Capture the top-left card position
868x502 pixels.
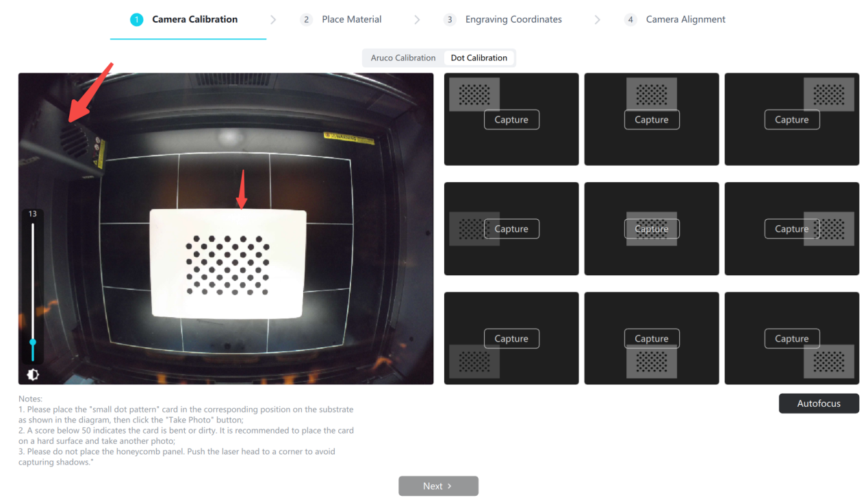coord(511,120)
